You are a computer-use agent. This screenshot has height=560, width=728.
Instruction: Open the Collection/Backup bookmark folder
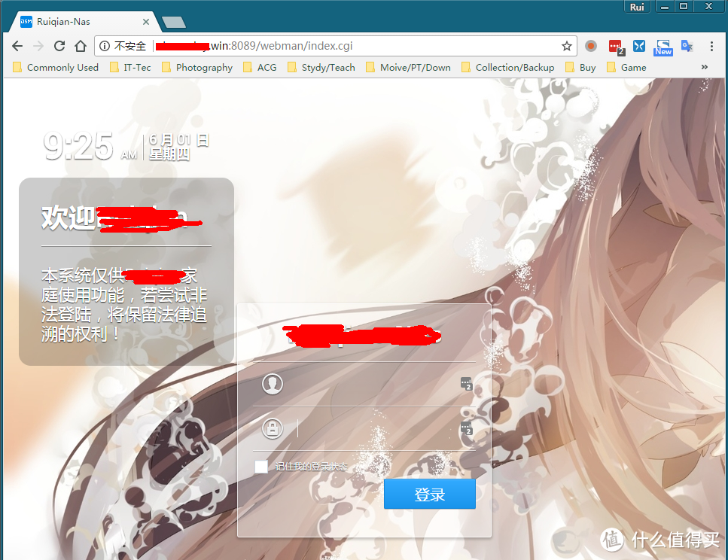[508, 68]
